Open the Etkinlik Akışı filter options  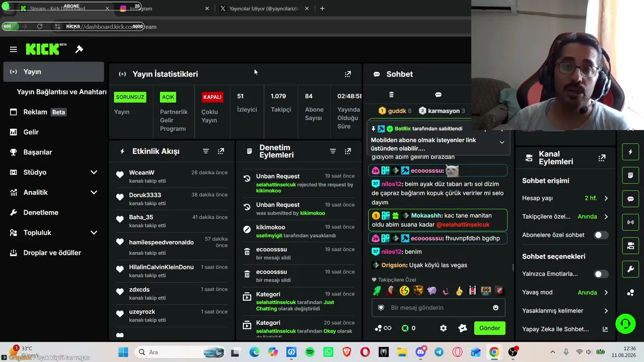coord(206,151)
